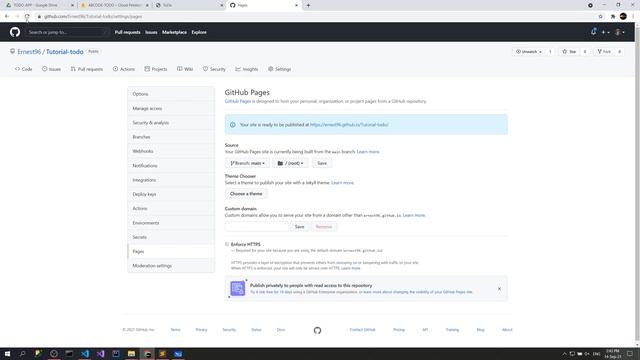
Task: Select Environments in settings sidebar
Action: tap(171, 223)
